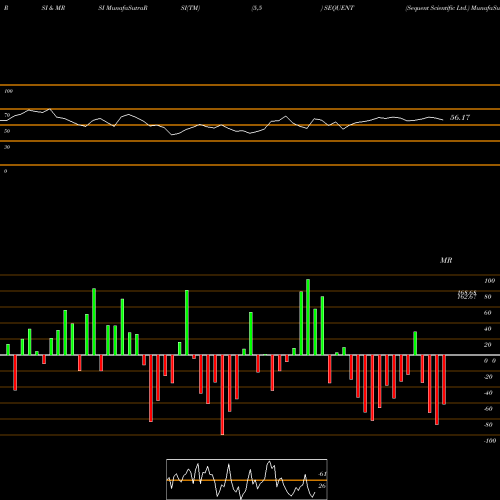Click the '26' value in mini chart
This screenshot has width=500, height=500.
point(322,486)
